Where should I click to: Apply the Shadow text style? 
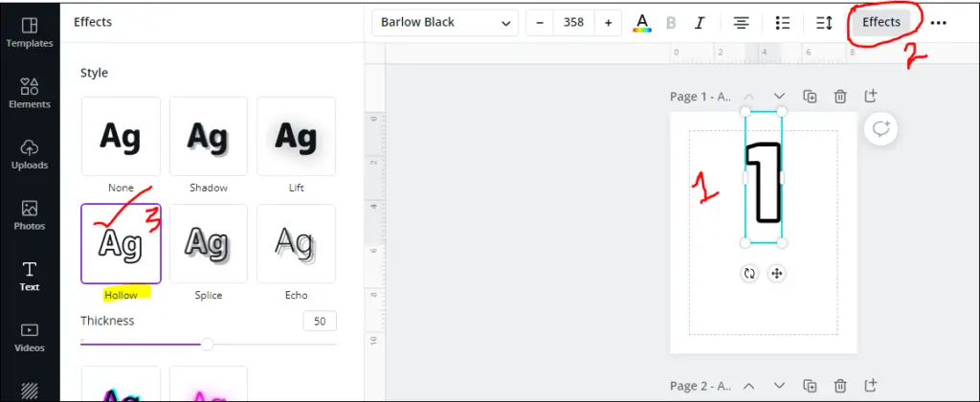coord(208,136)
